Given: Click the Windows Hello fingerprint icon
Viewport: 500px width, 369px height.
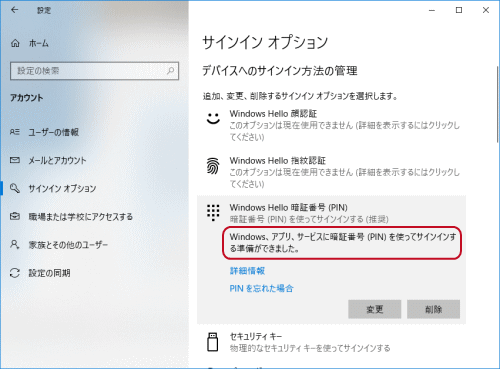Looking at the screenshot, I should [x=213, y=166].
